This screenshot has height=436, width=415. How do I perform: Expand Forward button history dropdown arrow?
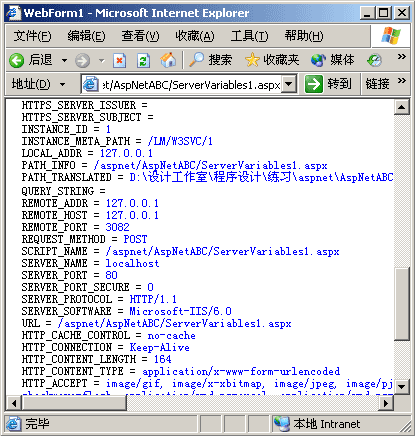(102, 61)
